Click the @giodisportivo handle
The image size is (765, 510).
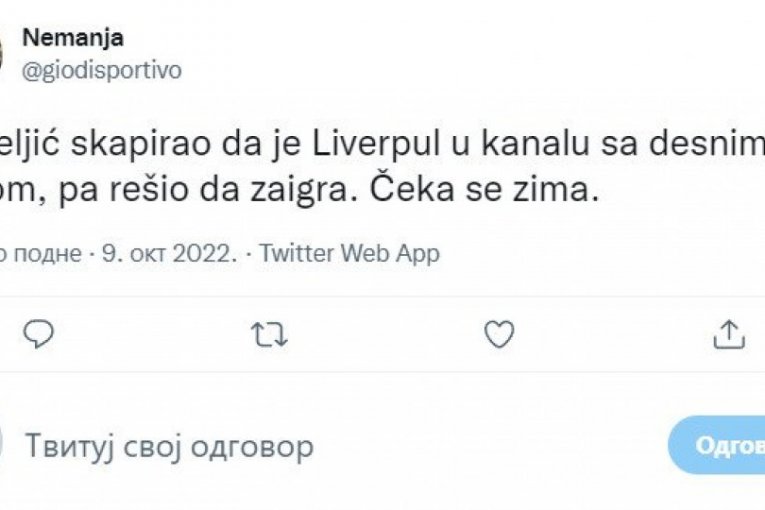click(x=102, y=70)
